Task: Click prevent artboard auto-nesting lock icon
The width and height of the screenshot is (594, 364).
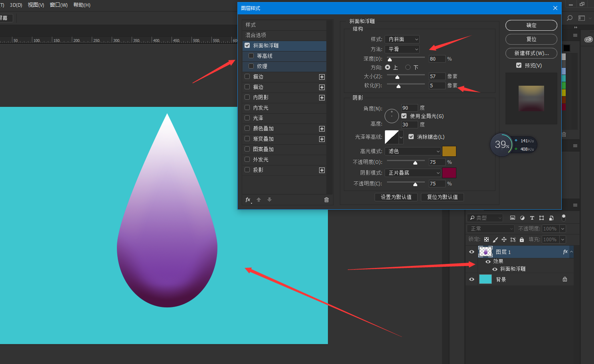Action: pos(513,240)
